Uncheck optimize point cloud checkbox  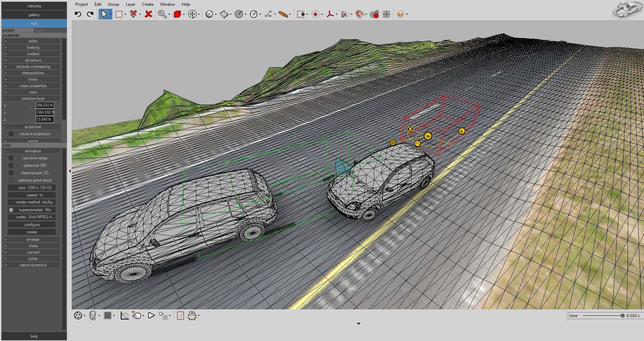11,180
